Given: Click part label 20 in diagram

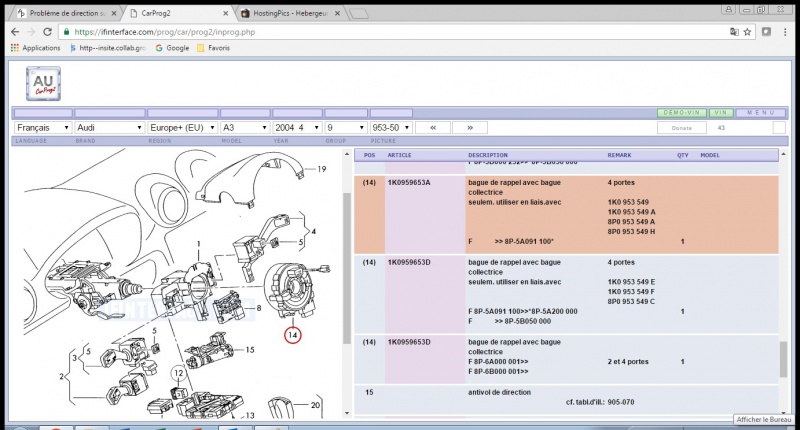Looking at the screenshot, I should 315,405.
